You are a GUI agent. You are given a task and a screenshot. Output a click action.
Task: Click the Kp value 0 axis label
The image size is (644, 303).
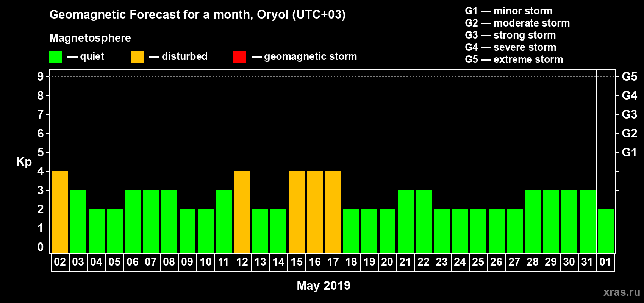coord(41,247)
